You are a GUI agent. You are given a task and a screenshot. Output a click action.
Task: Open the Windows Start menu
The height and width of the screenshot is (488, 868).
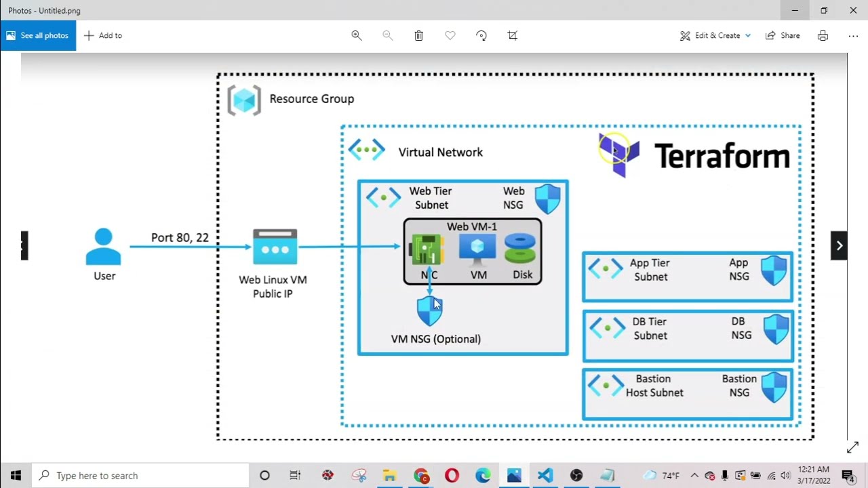click(x=16, y=475)
